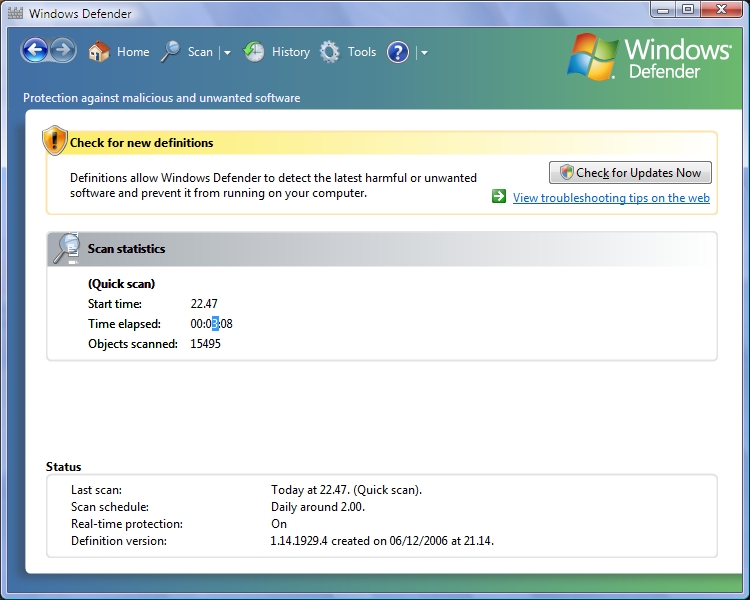Click the Definition version: label
This screenshot has height=600, width=750.
[x=119, y=541]
